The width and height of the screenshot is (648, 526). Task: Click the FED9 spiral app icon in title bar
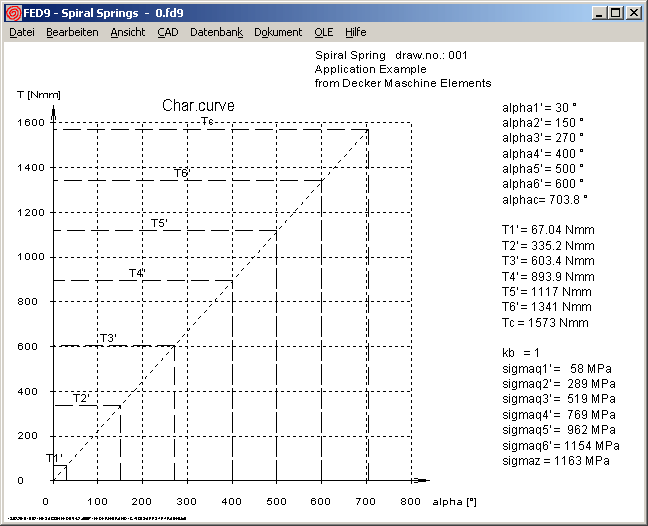[13, 13]
